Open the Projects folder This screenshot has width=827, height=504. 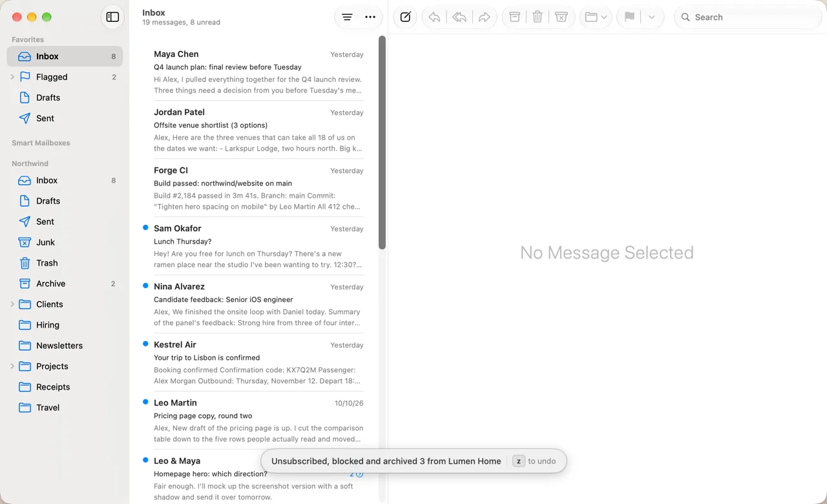[x=65, y=366]
